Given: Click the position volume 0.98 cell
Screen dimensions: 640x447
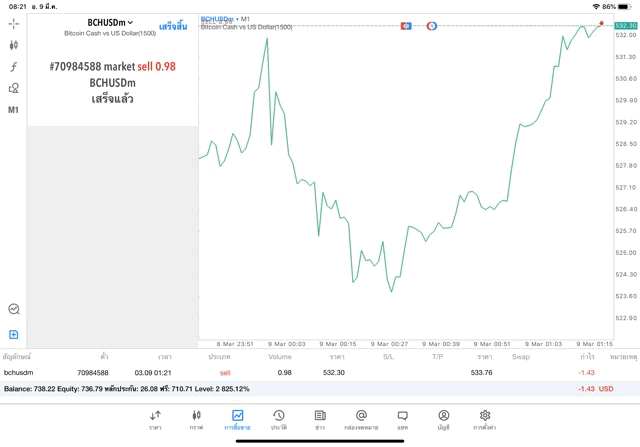Looking at the screenshot, I should click(x=284, y=373).
